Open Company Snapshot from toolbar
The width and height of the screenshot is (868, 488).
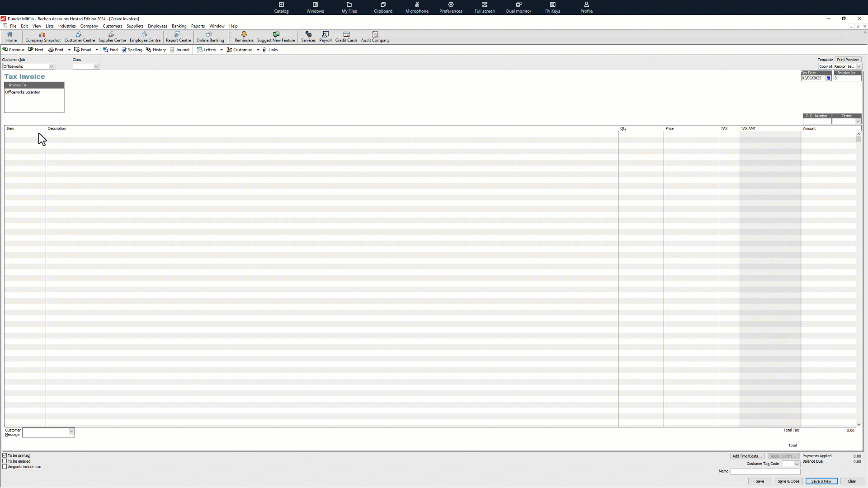point(42,37)
